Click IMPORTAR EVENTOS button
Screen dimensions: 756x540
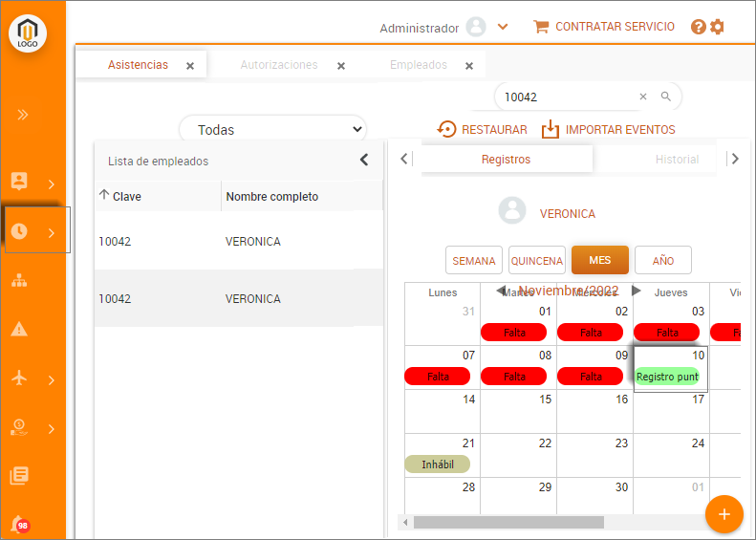(x=609, y=129)
